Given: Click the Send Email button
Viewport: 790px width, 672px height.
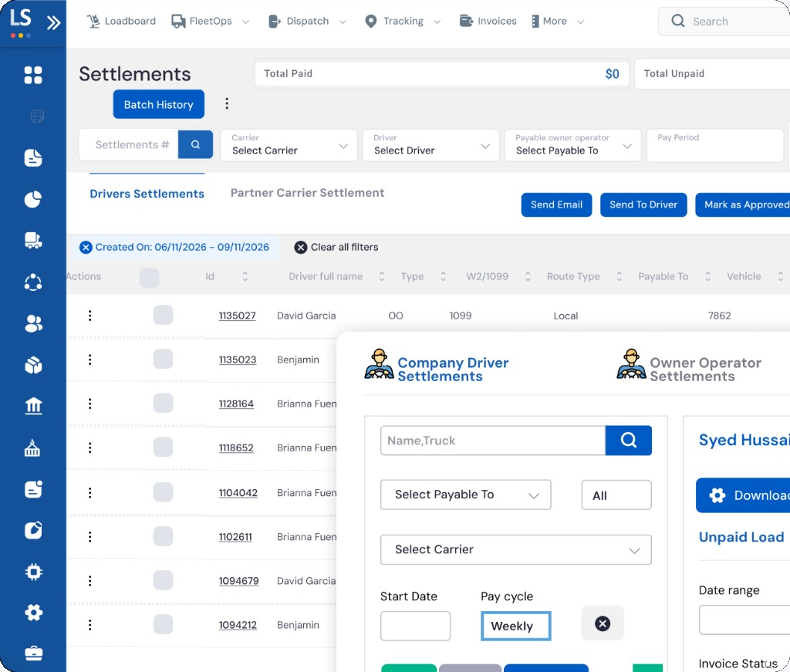Looking at the screenshot, I should [x=556, y=204].
